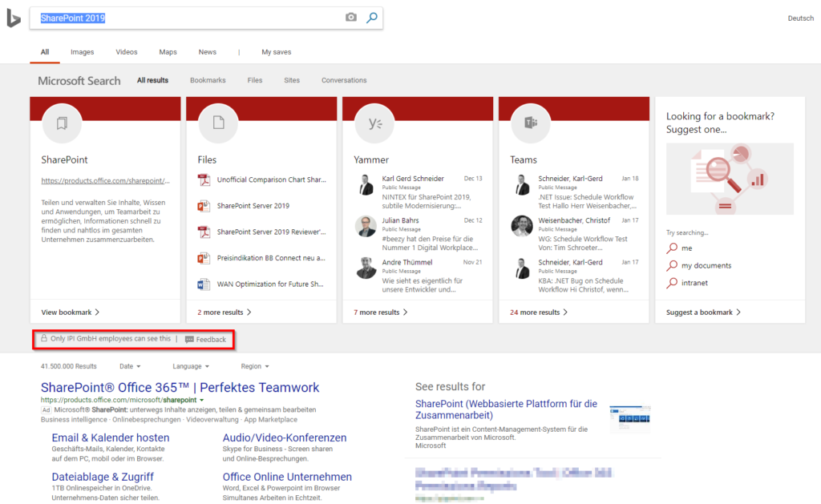Open 'Suggest a bookmark' link
The image size is (821, 504).
click(703, 312)
